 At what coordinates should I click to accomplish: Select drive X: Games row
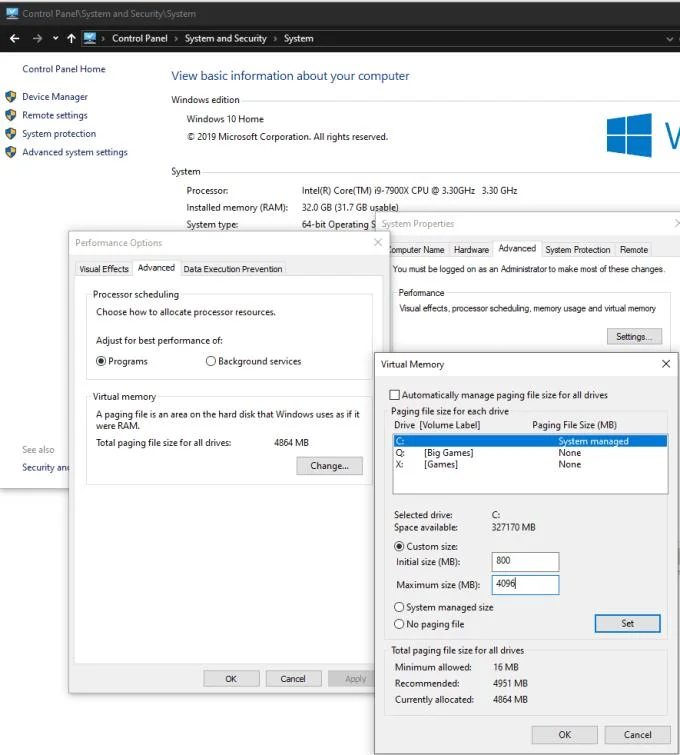pyautogui.click(x=530, y=465)
